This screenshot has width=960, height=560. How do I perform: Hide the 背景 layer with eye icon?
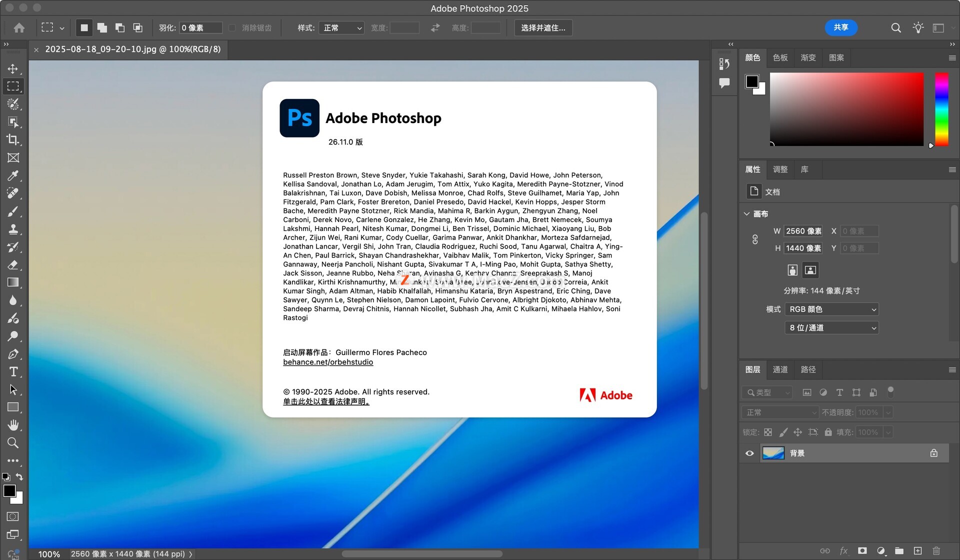749,453
